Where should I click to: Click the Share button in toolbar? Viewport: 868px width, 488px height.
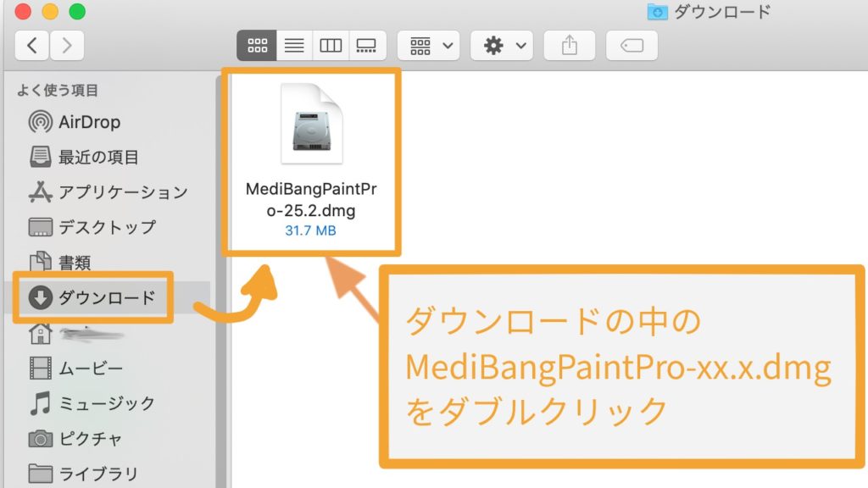(x=570, y=46)
